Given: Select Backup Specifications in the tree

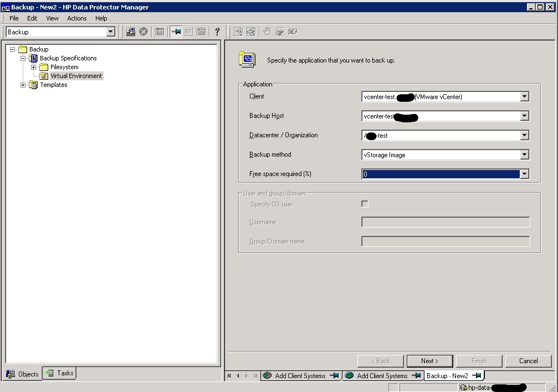Looking at the screenshot, I should pos(68,58).
